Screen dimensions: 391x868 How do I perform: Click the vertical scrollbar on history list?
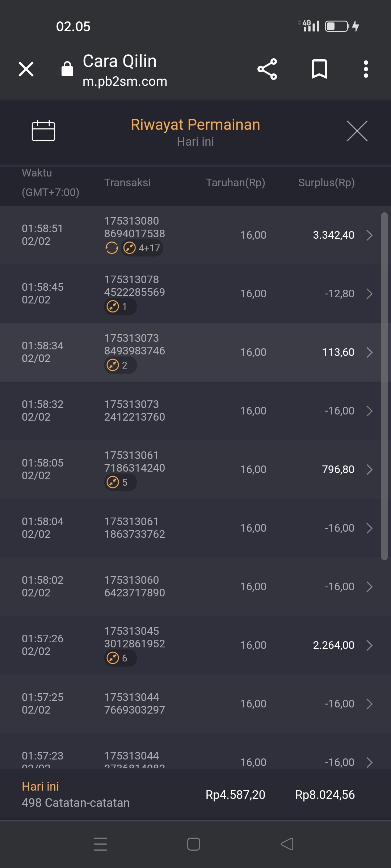(384, 386)
